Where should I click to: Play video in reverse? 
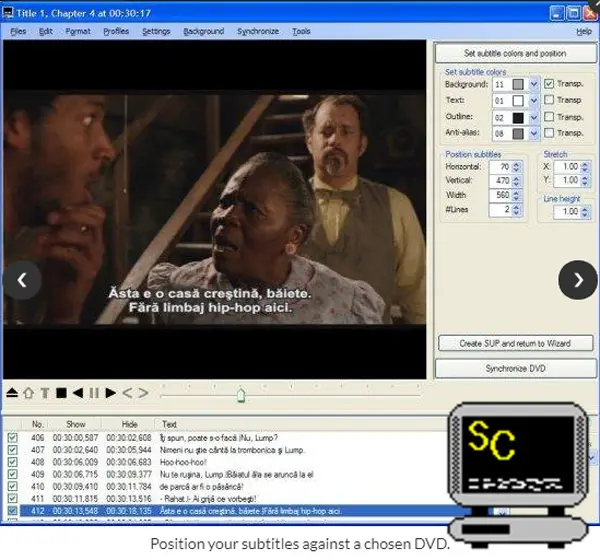coord(78,393)
